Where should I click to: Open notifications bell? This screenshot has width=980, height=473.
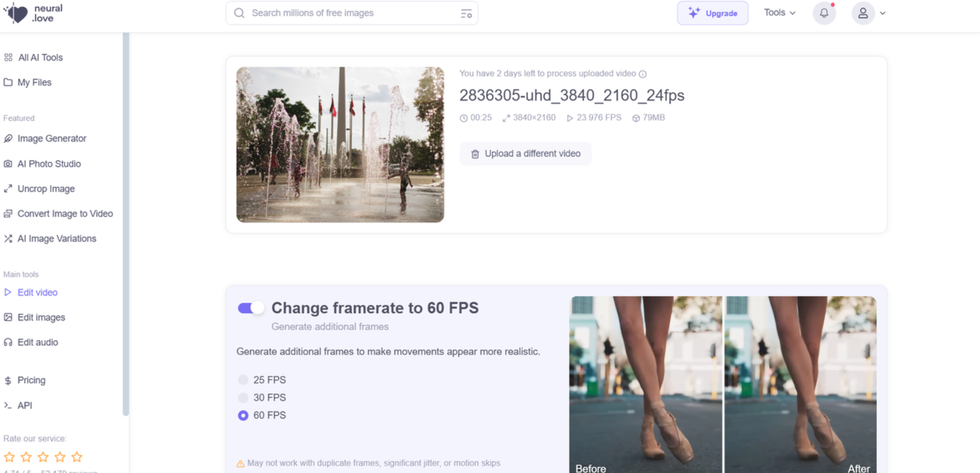(x=823, y=13)
